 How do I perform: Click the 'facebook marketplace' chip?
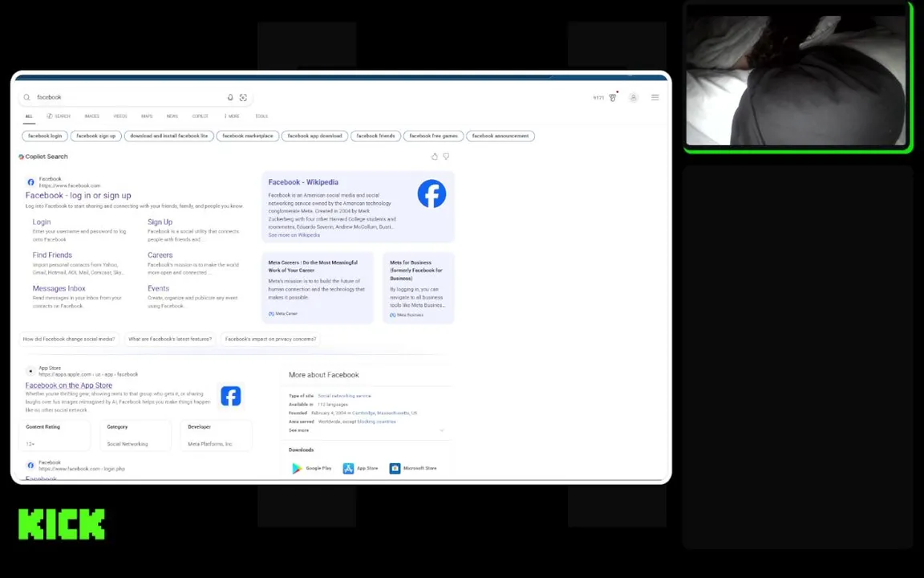click(x=248, y=136)
